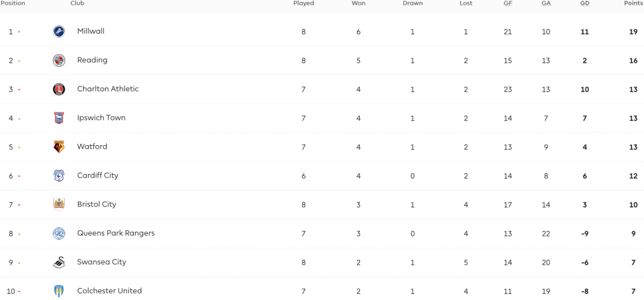644x300 pixels.
Task: Click the Colchester United crest
Action: point(59,292)
